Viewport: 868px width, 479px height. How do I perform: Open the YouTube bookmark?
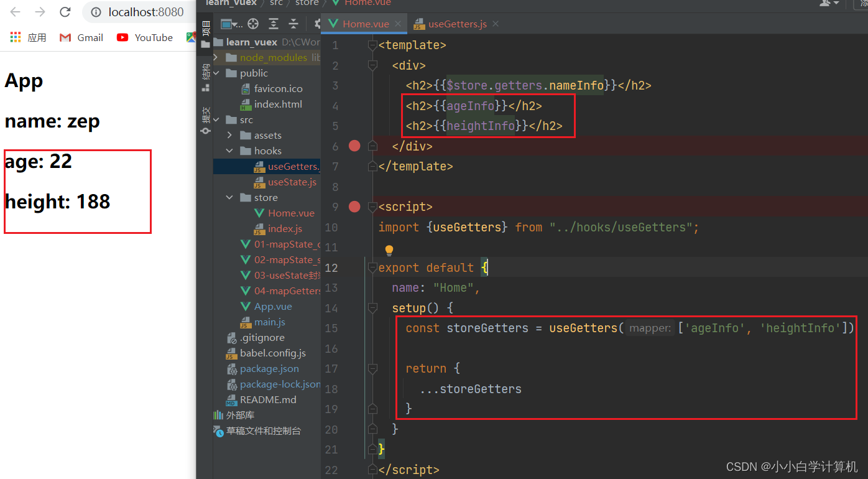point(145,37)
